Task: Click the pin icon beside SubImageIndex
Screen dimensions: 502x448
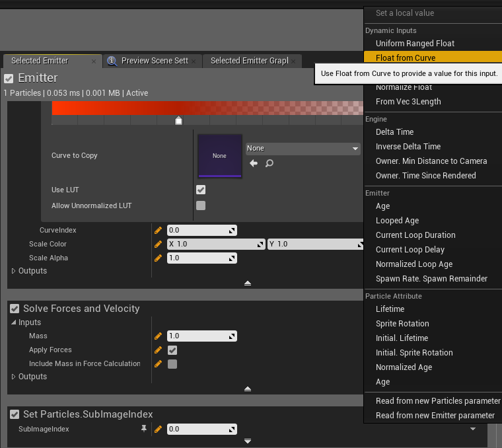Action: (144, 428)
